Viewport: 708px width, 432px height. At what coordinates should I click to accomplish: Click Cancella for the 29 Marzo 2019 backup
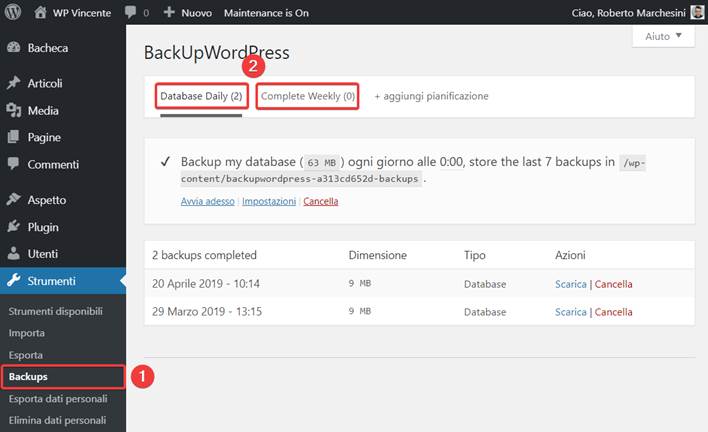click(x=613, y=312)
